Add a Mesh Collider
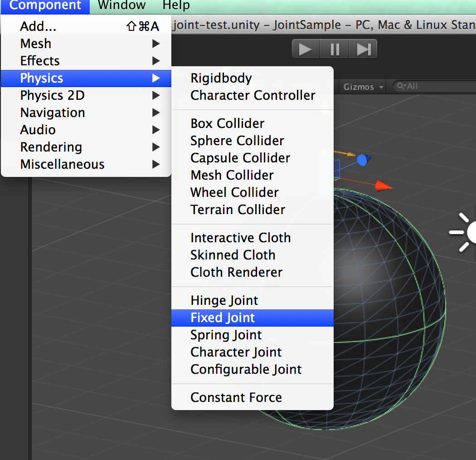 click(252, 175)
